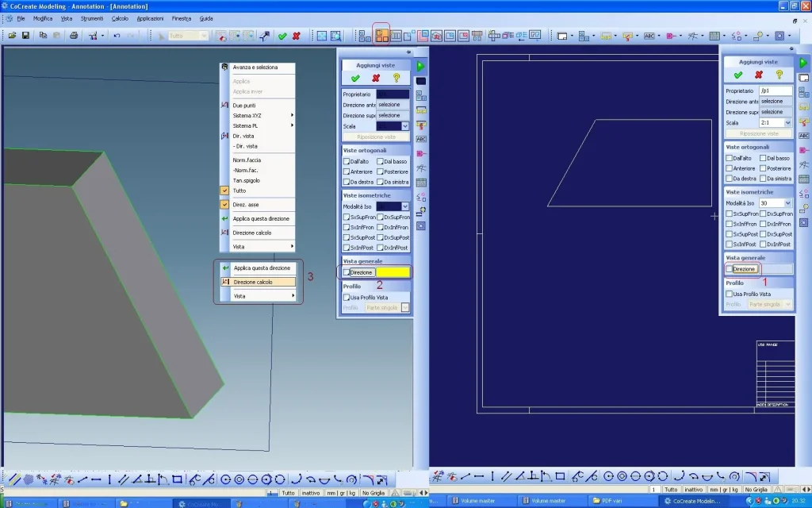The height and width of the screenshot is (508, 812).
Task: Click the green checkmark in main toolbar
Action: click(x=282, y=36)
